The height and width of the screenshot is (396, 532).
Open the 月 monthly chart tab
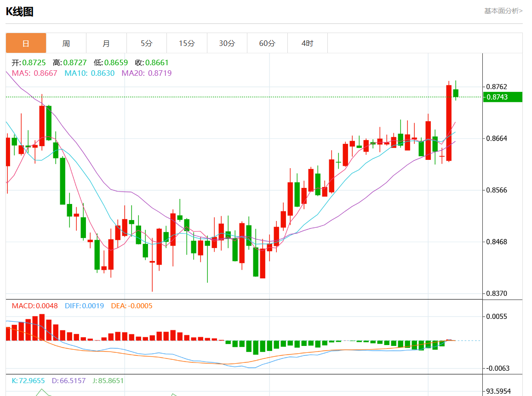pyautogui.click(x=106, y=43)
